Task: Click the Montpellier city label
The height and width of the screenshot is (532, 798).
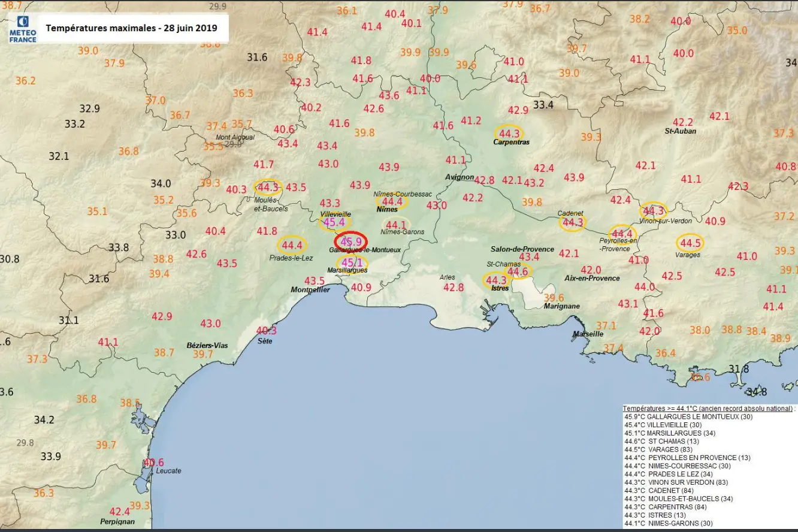Action: pyautogui.click(x=310, y=289)
